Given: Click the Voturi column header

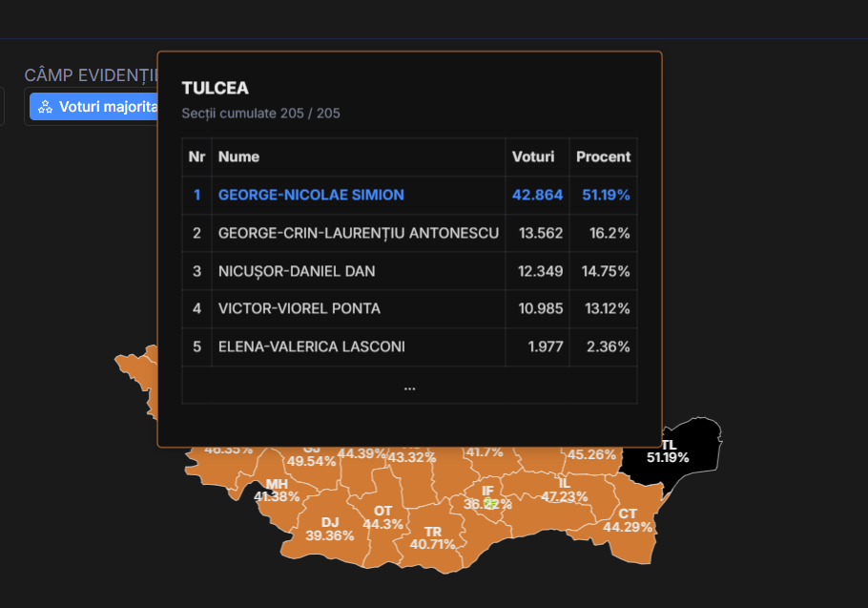Looking at the screenshot, I should (x=532, y=157).
